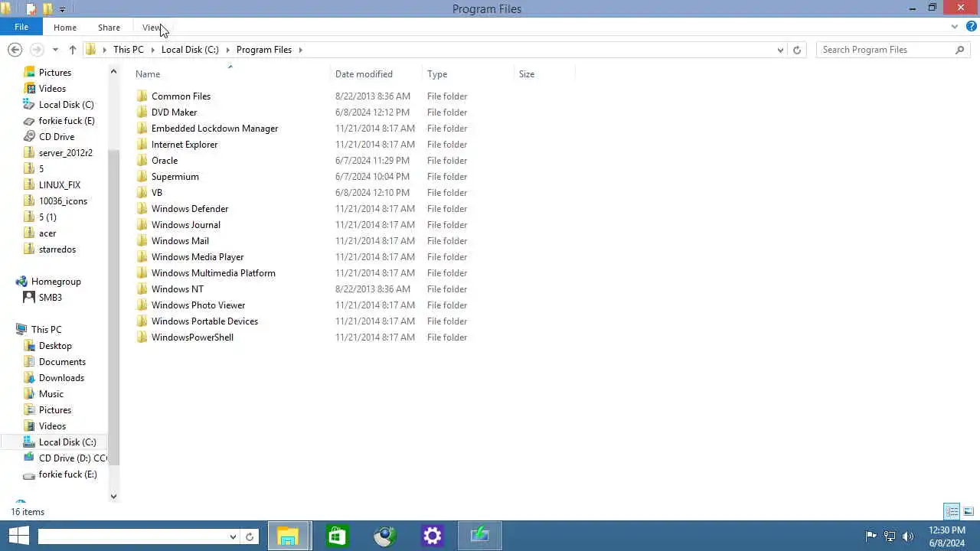Open the Common Files folder icon
Screen dimensions: 980x551
[x=142, y=96]
